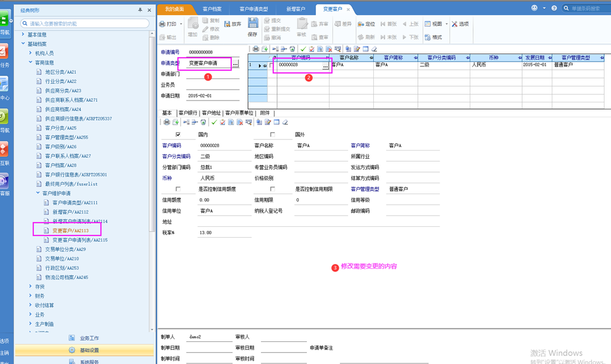
Task: Open the 基础设置 section button
Action: coord(84,350)
